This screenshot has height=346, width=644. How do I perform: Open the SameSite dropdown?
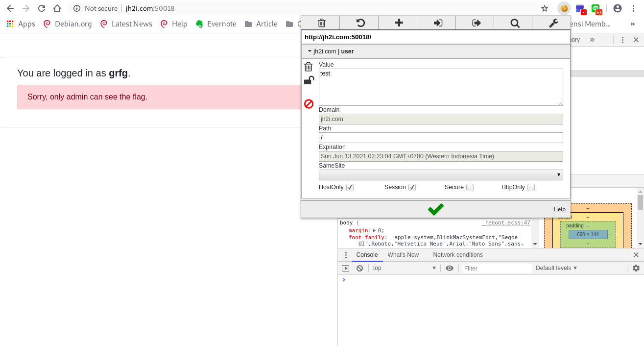(440, 175)
